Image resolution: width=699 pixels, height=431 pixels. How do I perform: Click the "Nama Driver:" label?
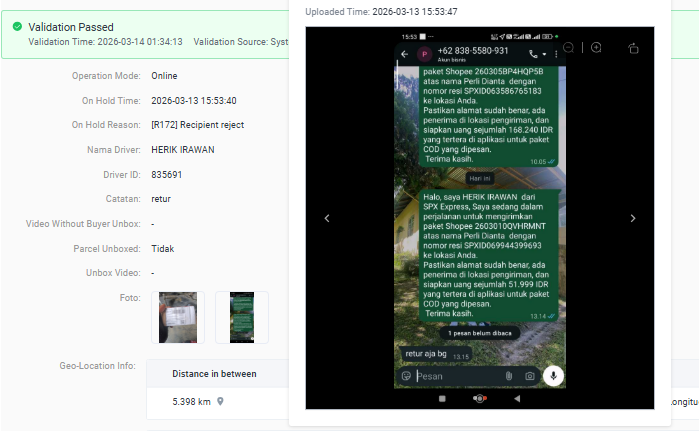click(x=114, y=150)
